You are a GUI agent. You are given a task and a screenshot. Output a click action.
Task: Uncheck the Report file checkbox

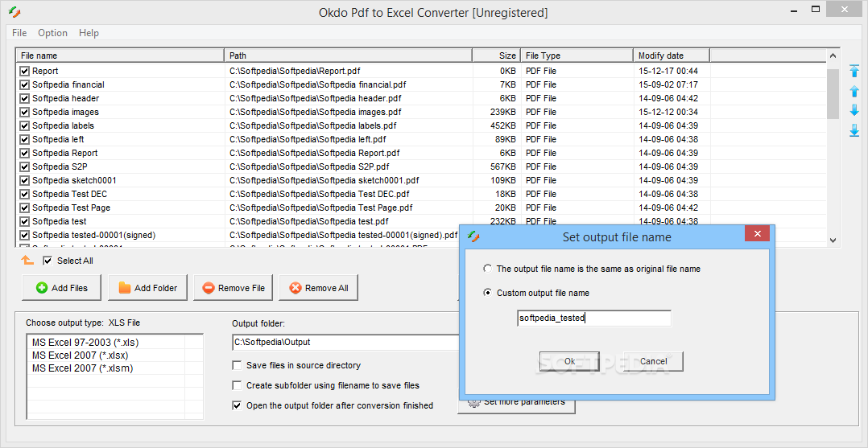tap(24, 71)
